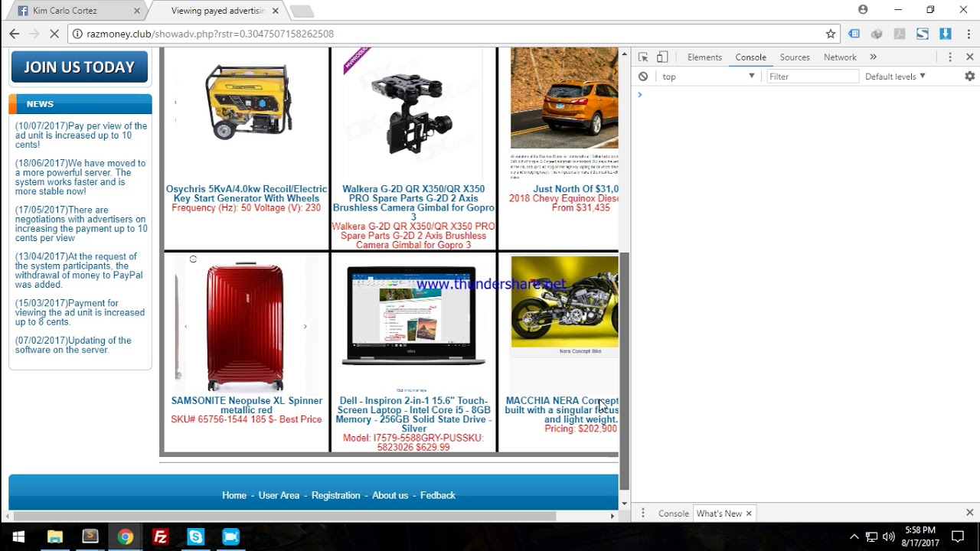980x551 pixels.
Task: Click the footer Fedback link
Action: click(438, 495)
